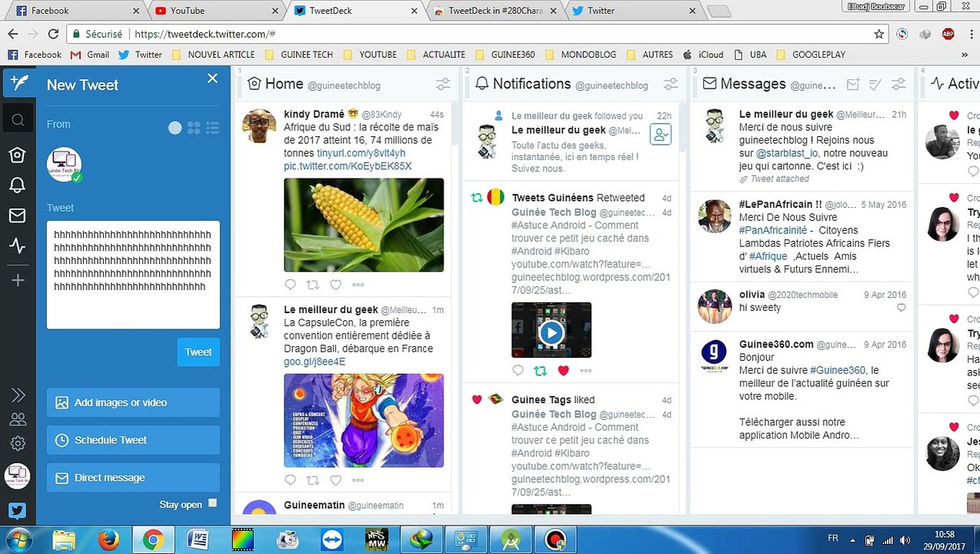Unlike the retweeted Guinée Tech Blog tweet

[563, 371]
